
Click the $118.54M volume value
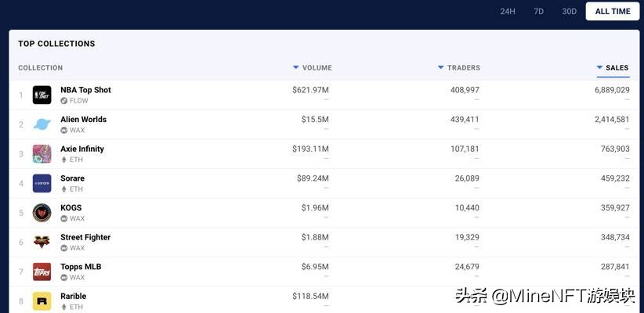tap(310, 297)
